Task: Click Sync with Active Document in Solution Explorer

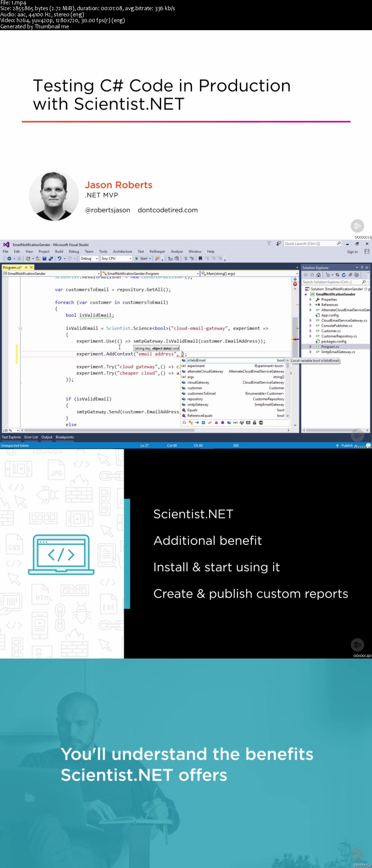Action: coord(337,275)
